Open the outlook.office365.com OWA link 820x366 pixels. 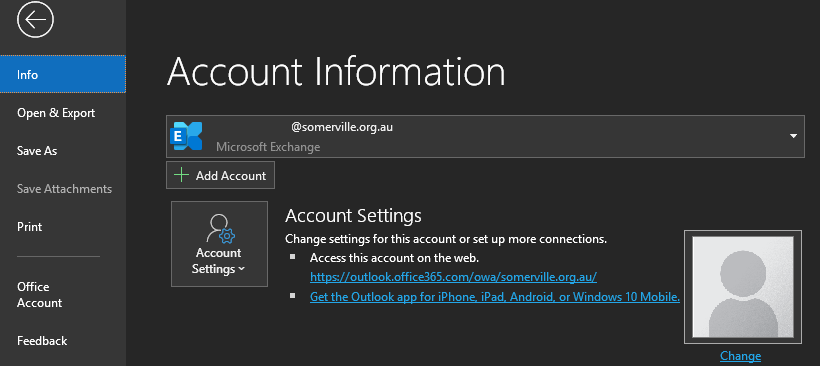tap(453, 277)
